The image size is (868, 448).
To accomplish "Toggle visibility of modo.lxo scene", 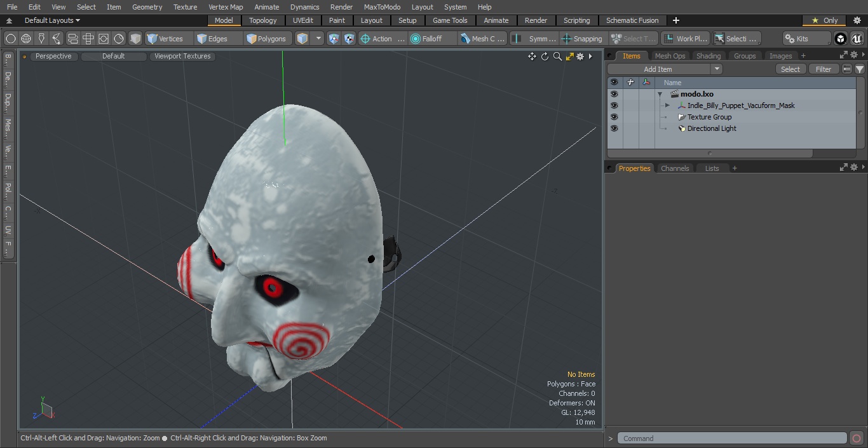I will click(x=614, y=94).
